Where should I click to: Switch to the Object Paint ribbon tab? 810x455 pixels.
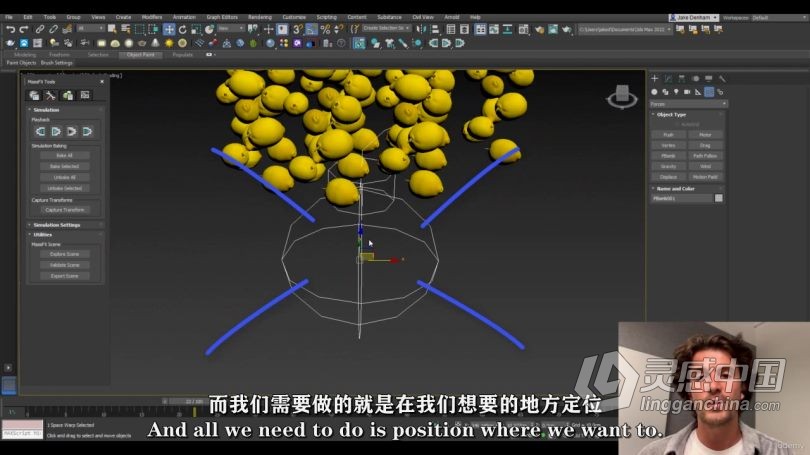pyautogui.click(x=141, y=54)
